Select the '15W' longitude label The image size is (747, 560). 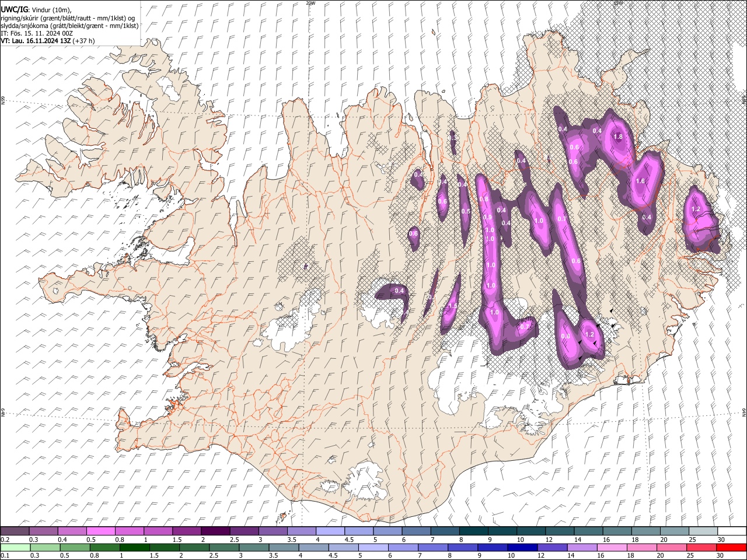tap(618, 3)
